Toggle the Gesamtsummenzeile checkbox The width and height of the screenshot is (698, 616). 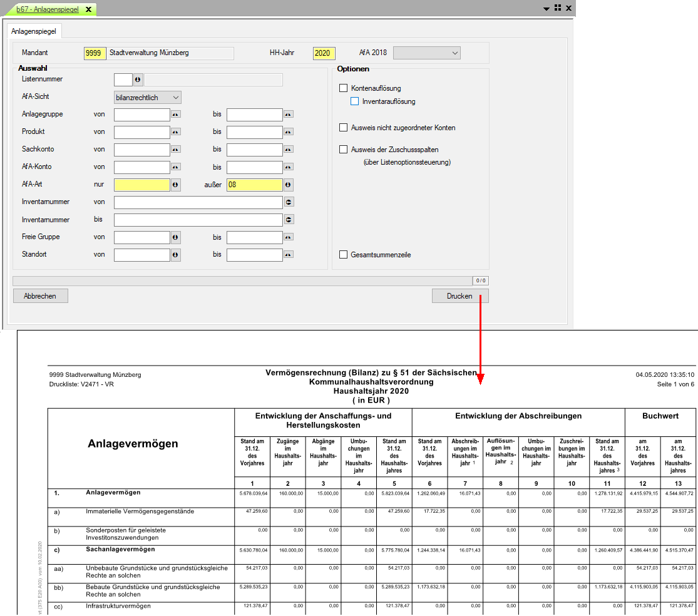(x=343, y=255)
